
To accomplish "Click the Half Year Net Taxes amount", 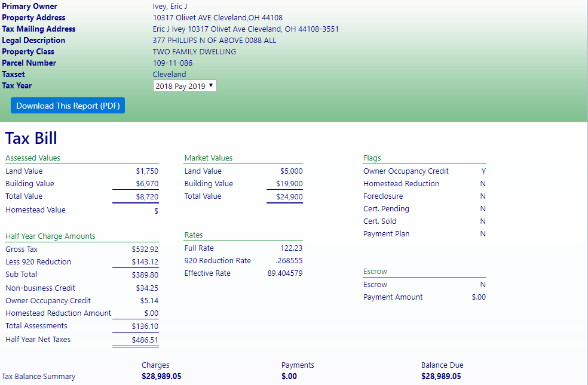I will pos(145,340).
